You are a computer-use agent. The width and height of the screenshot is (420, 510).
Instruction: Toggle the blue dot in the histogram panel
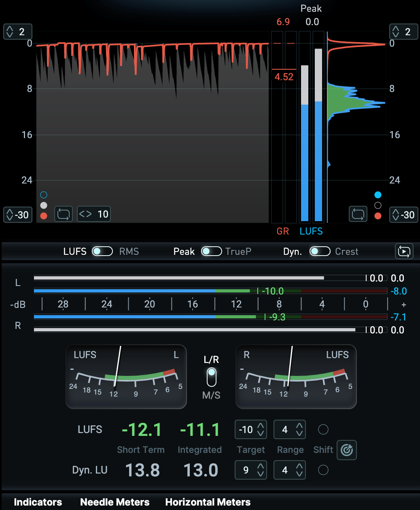tap(378, 195)
